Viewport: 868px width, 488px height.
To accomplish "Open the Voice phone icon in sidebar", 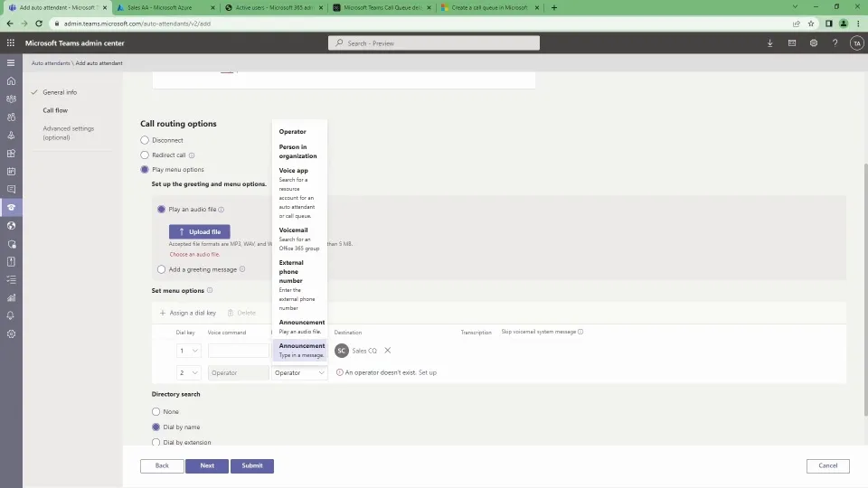I will click(11, 208).
